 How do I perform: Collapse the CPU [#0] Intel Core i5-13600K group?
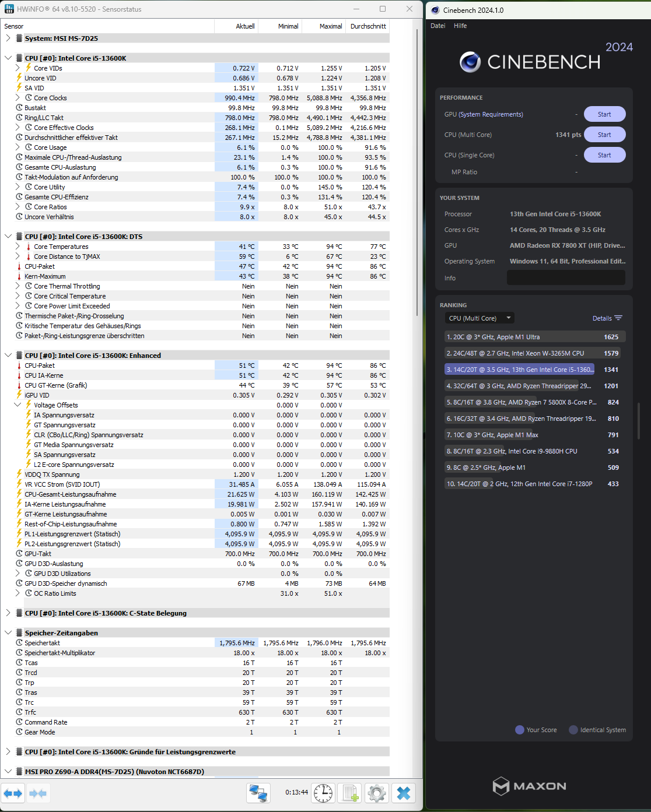8,58
